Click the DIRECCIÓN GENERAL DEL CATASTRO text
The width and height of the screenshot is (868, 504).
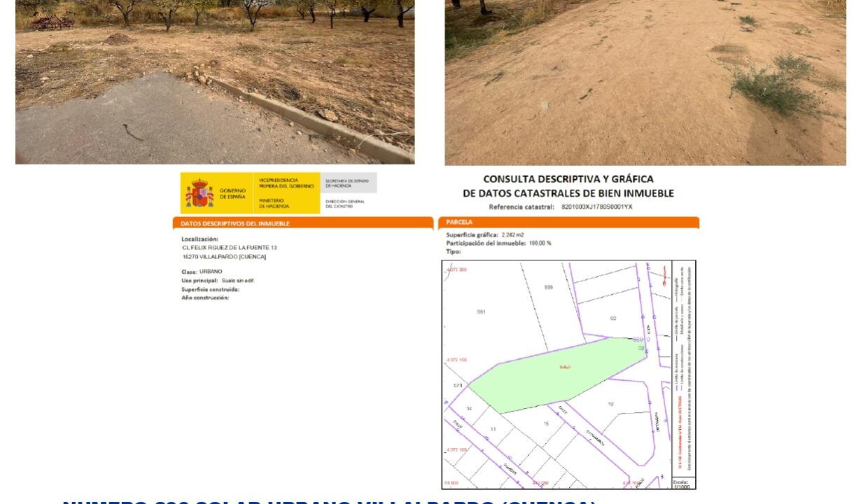click(345, 204)
